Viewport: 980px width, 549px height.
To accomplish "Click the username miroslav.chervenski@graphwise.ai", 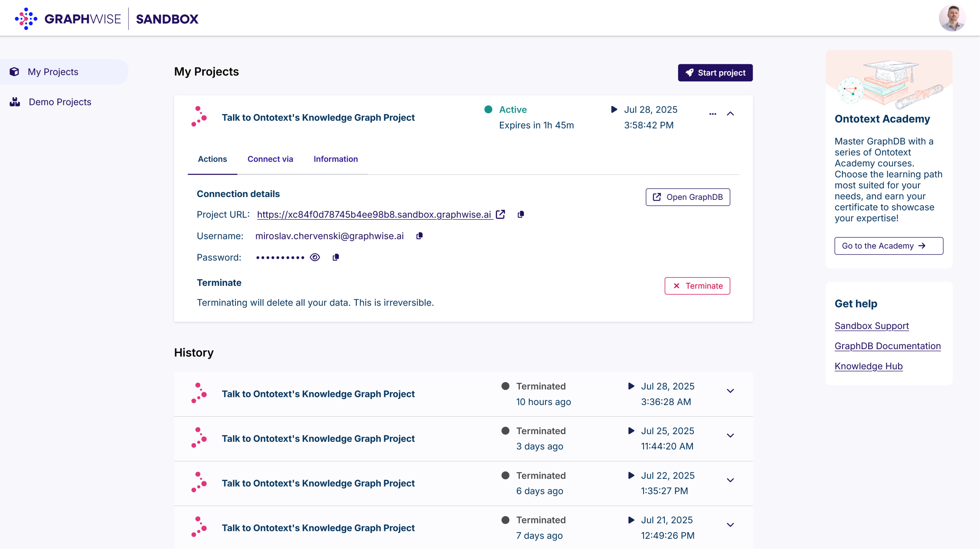I will click(330, 236).
